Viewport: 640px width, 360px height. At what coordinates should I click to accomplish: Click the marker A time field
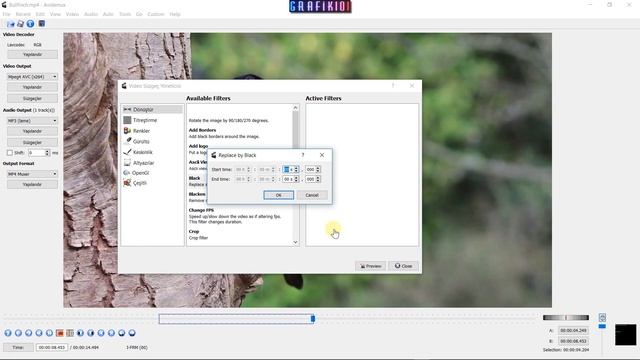tap(573, 330)
